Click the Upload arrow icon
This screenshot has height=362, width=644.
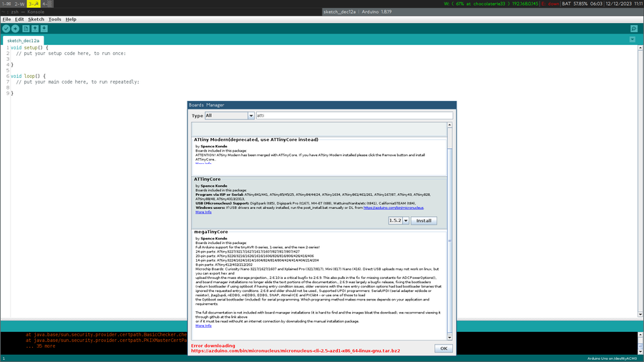(x=15, y=29)
